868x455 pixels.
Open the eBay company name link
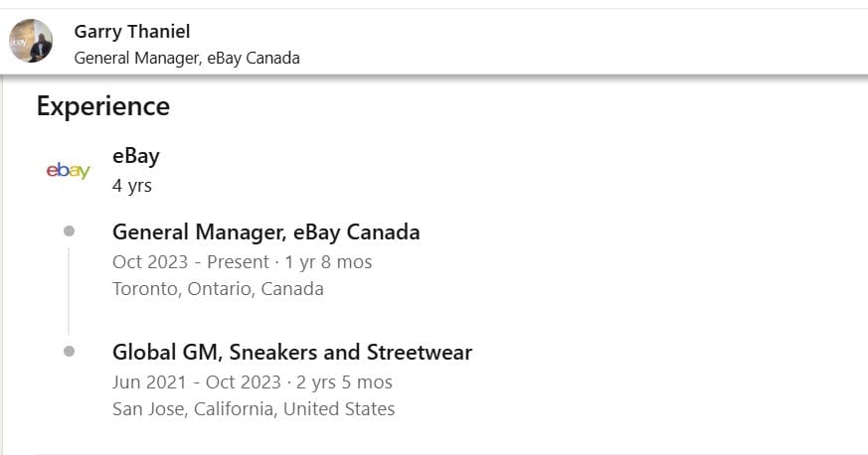[x=136, y=156]
